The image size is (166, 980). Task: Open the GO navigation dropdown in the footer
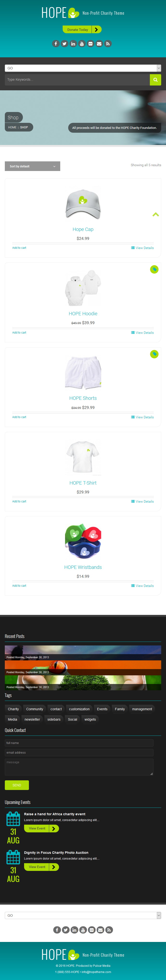tap(83, 915)
